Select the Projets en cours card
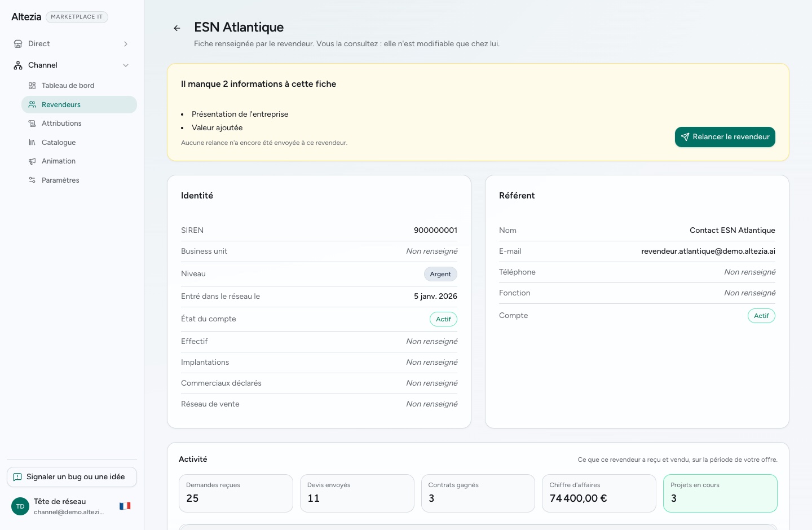Image resolution: width=812 pixels, height=530 pixels. (x=720, y=493)
